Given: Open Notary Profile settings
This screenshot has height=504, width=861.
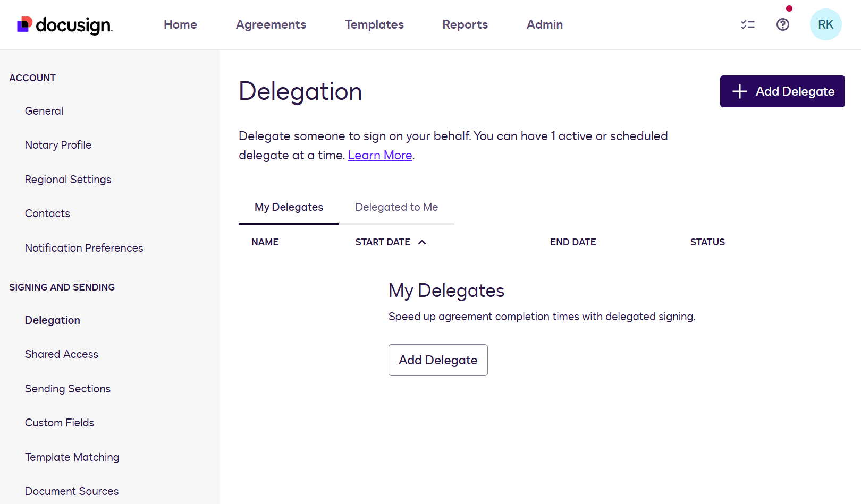Looking at the screenshot, I should (58, 145).
